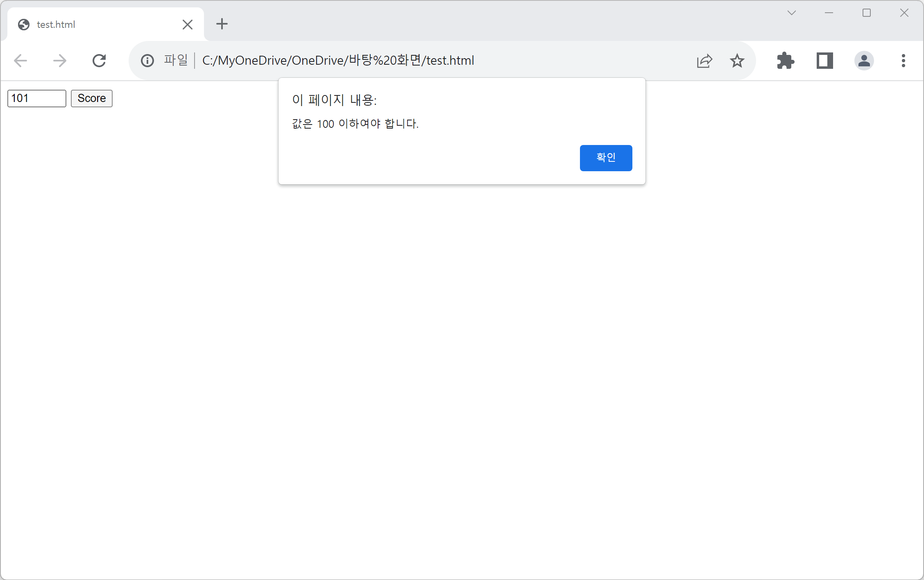This screenshot has height=580, width=924.
Task: Click the address bar URL text
Action: pos(338,61)
